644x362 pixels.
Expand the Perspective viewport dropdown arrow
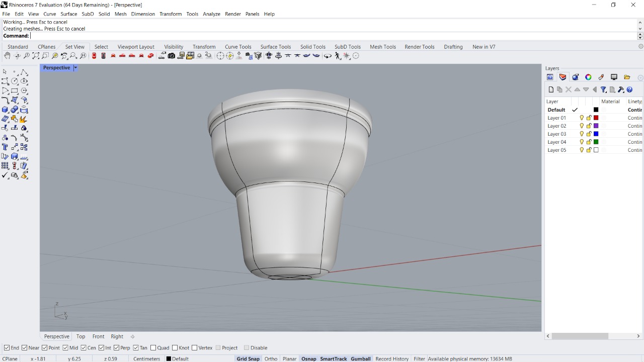pyautogui.click(x=75, y=68)
